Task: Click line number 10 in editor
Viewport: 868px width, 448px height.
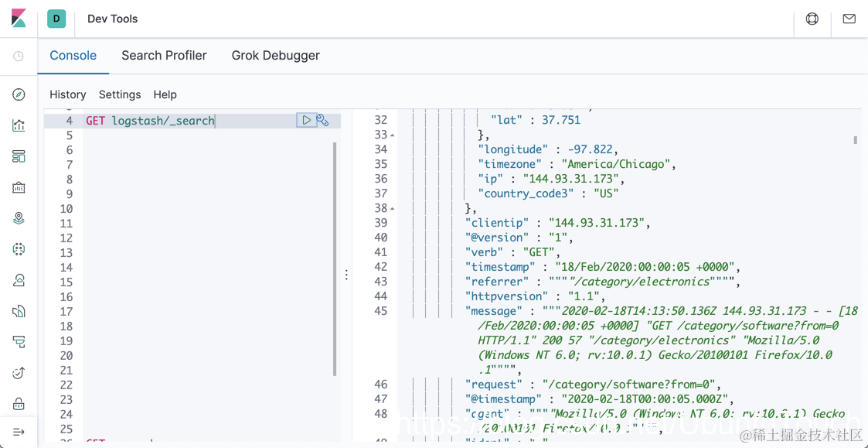Action: (66, 209)
